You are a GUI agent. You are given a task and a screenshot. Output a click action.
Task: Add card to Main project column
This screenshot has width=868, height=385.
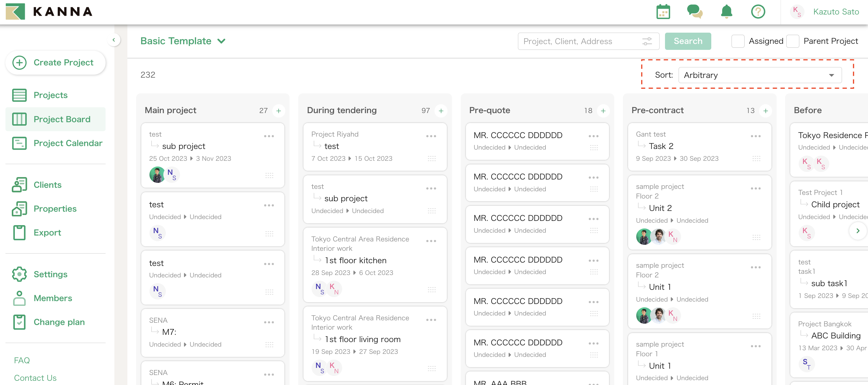pos(279,111)
